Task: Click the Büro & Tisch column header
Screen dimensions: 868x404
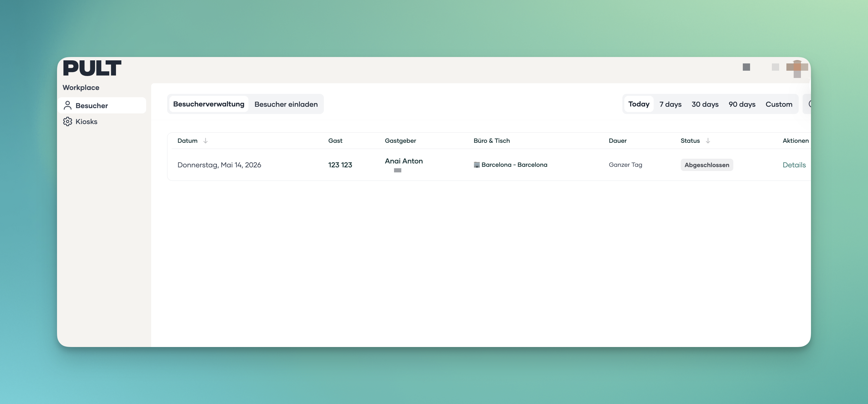Action: click(492, 141)
